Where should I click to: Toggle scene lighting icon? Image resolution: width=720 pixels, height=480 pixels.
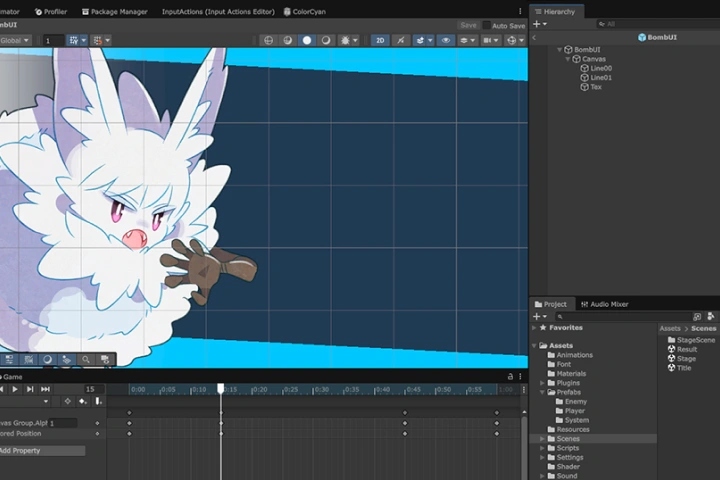click(401, 40)
